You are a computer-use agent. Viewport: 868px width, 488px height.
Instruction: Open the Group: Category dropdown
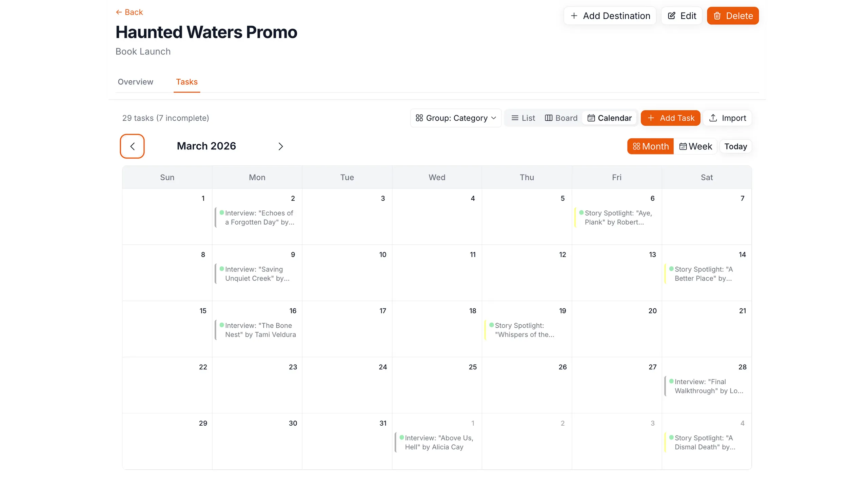coord(456,118)
